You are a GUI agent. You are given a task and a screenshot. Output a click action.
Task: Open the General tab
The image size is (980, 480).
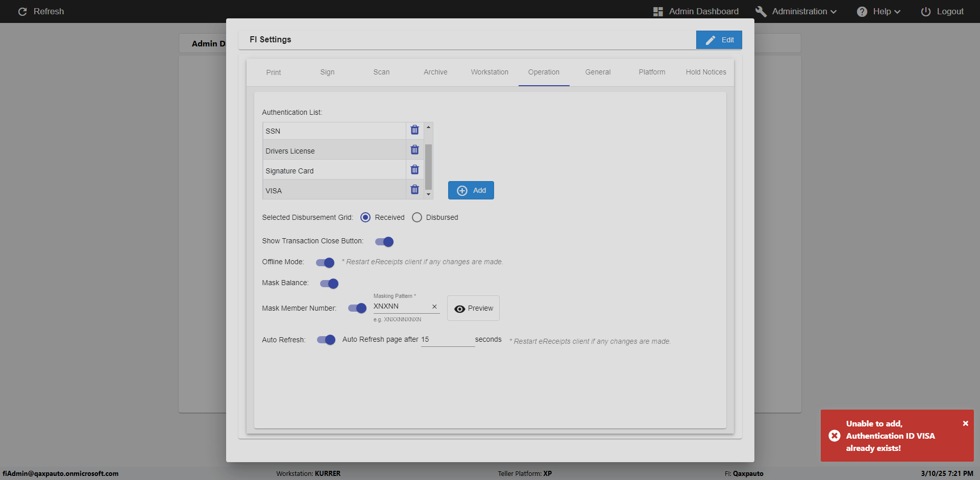point(598,72)
